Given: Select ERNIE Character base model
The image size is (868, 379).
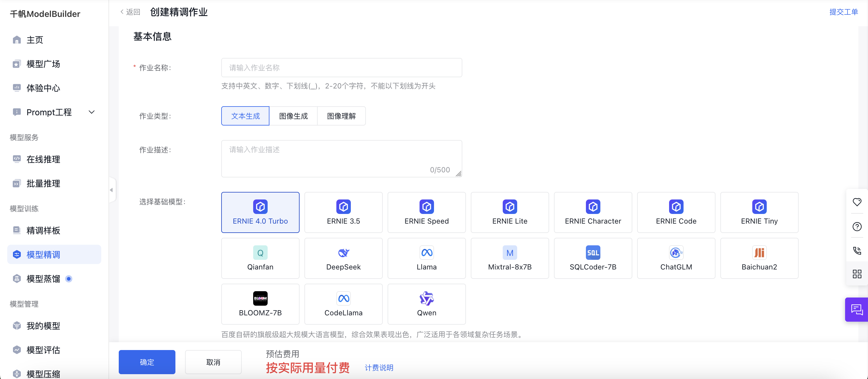Looking at the screenshot, I should (x=593, y=212).
